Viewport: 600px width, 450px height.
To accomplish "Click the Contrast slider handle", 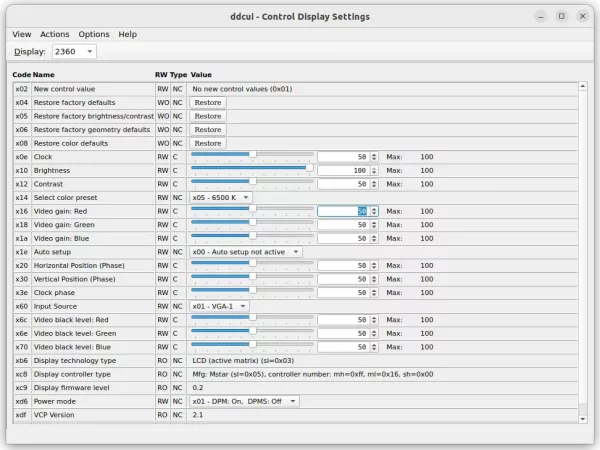I will point(253,181).
